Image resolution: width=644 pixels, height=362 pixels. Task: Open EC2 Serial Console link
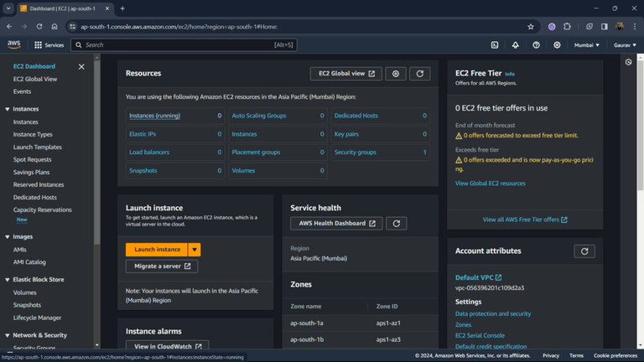coord(480,336)
